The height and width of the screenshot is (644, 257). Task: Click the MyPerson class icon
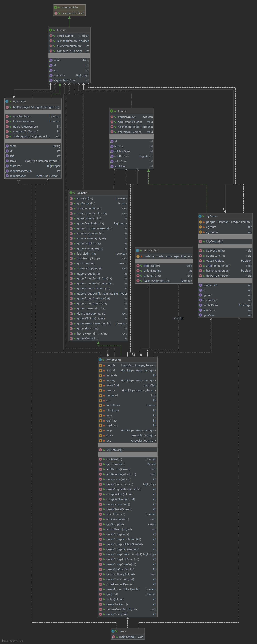[x=7, y=101]
